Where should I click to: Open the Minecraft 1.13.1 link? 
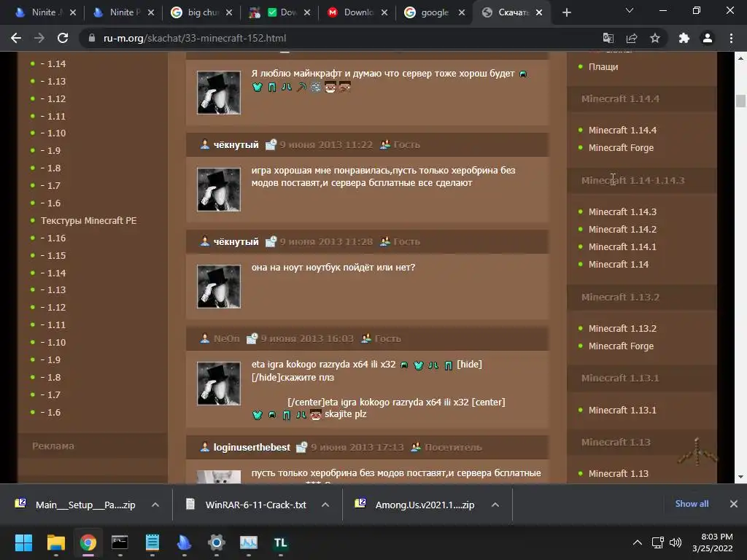[622, 411]
